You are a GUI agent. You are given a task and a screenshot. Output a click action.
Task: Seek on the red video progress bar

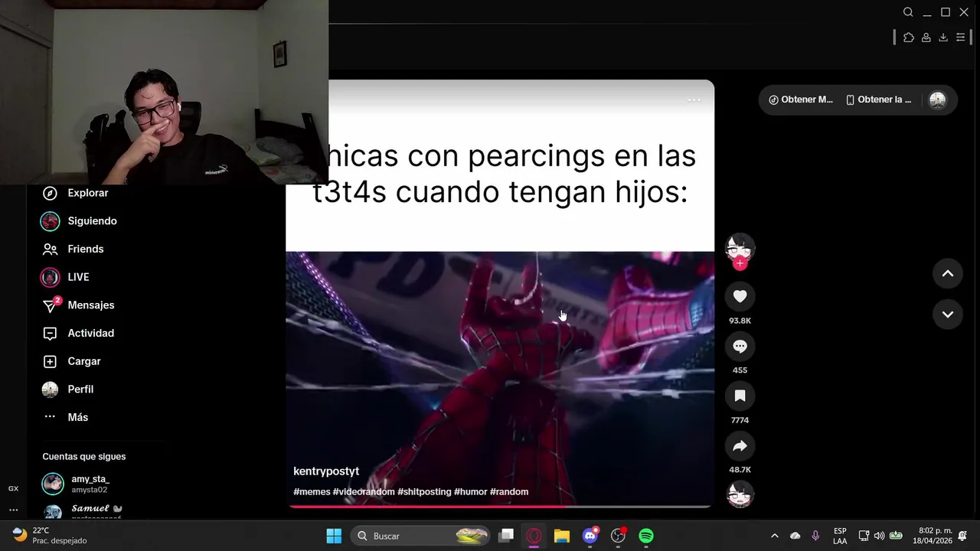click(x=500, y=506)
